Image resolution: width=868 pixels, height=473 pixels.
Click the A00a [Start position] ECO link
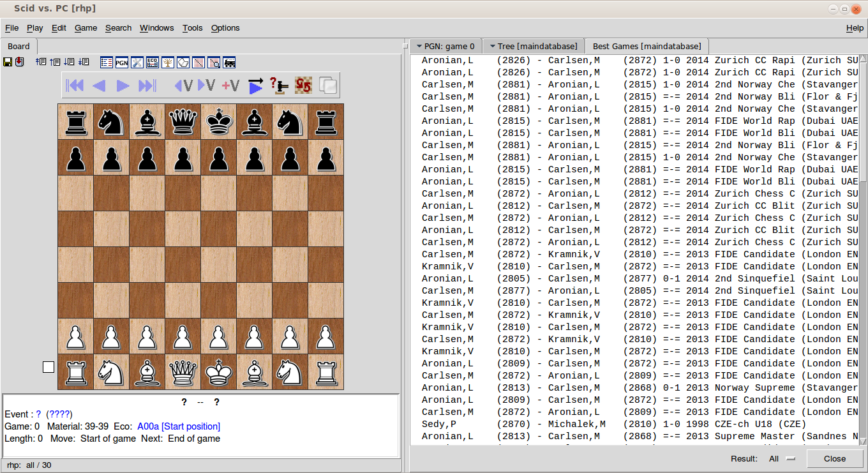pos(179,426)
